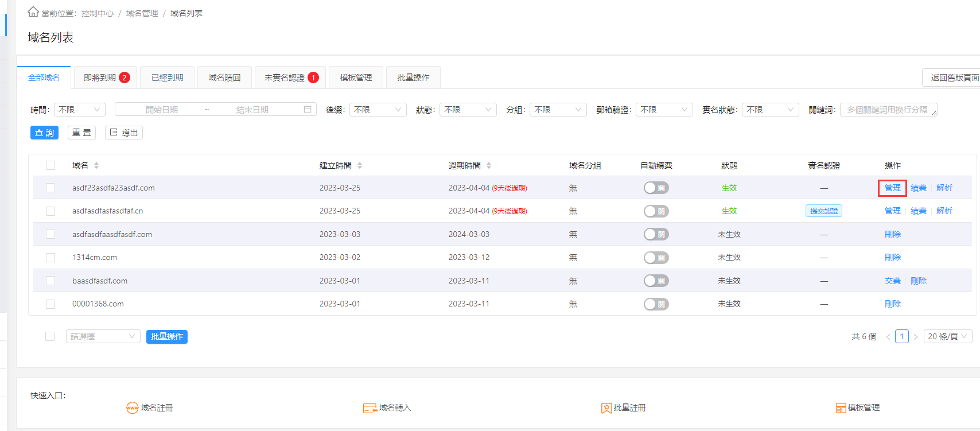Image resolution: width=980 pixels, height=431 pixels.
Task: Click 交費 for baasdfasdf.com
Action: (x=893, y=281)
